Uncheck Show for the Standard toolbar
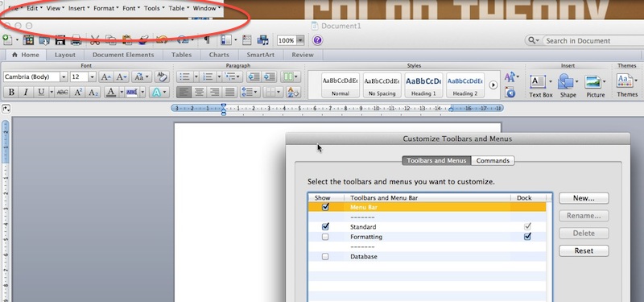The image size is (644, 302). click(x=325, y=226)
